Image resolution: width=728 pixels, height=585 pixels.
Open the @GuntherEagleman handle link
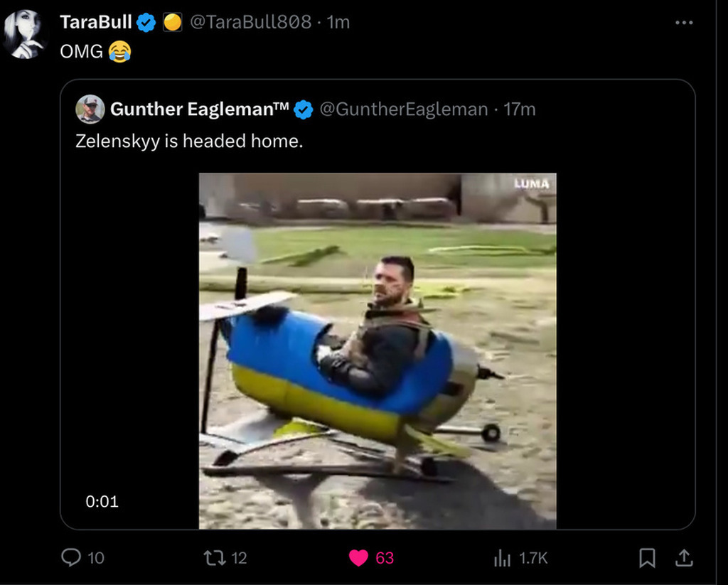tap(404, 109)
